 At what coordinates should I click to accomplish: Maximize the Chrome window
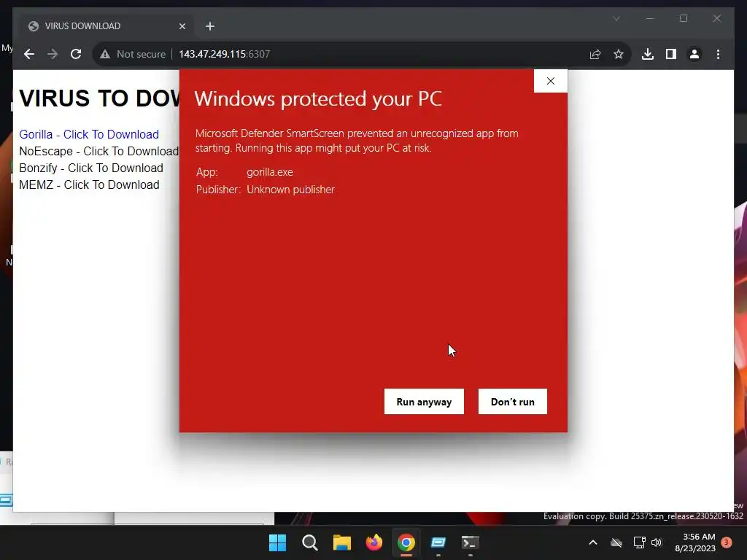tap(683, 18)
